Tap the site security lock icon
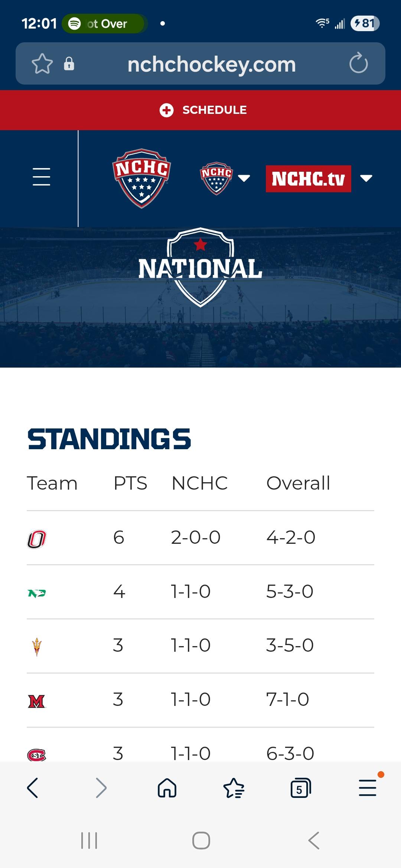Image resolution: width=401 pixels, height=868 pixels. (69, 64)
